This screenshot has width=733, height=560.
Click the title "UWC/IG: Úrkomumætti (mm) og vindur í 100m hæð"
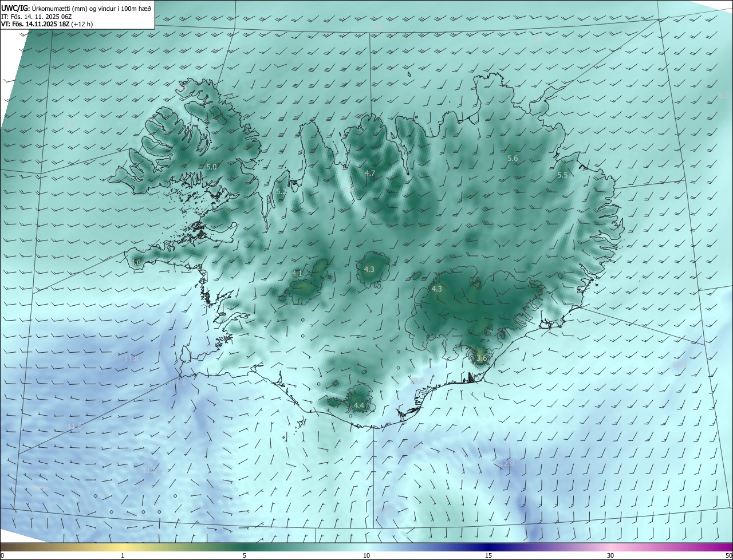coord(76,8)
